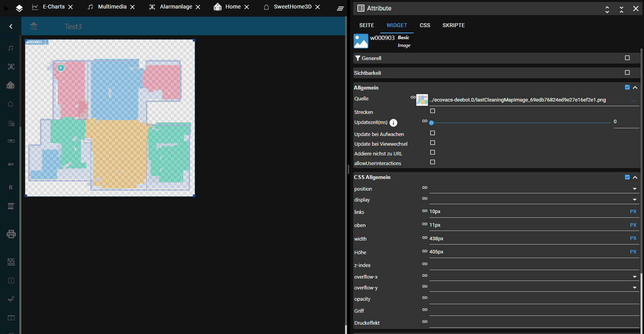The width and height of the screenshot is (644, 334).
Task: Enable the allowUserInteractions checkbox
Action: [x=433, y=162]
